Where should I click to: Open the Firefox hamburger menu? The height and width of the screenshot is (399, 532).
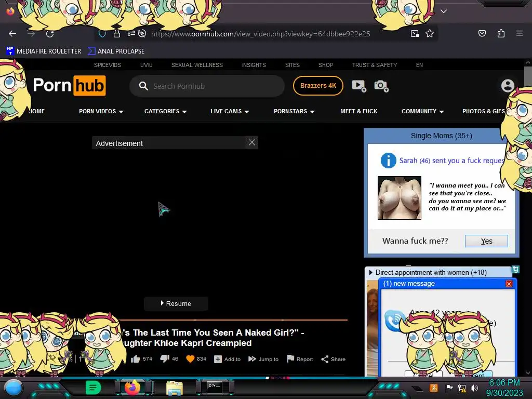point(520,33)
